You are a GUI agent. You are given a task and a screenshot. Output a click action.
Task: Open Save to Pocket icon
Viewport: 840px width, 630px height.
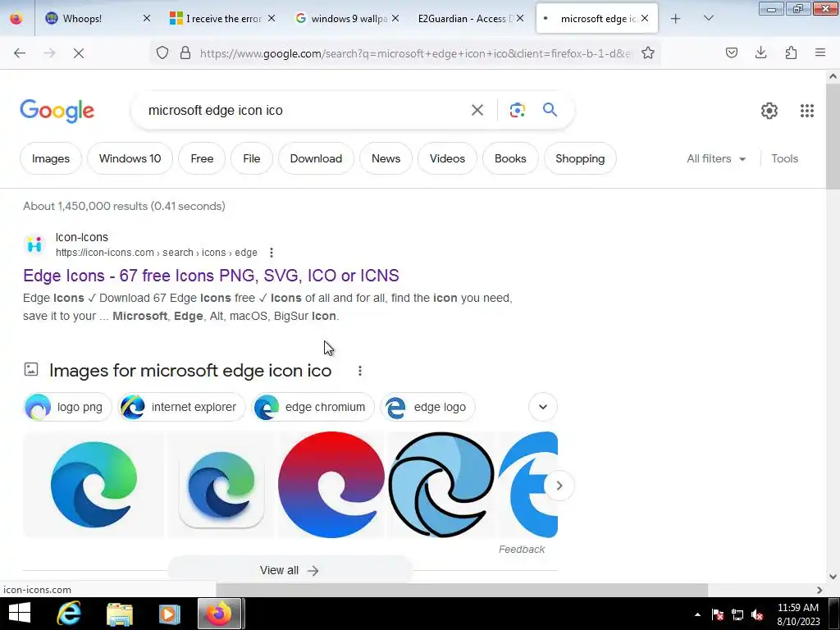pyautogui.click(x=731, y=52)
